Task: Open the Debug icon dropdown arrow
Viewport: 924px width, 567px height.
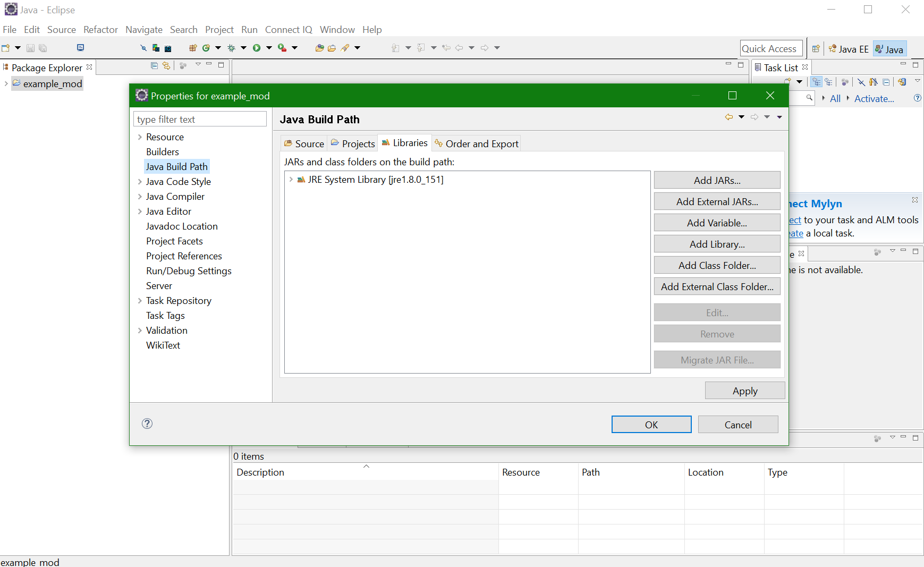Action: [x=243, y=48]
